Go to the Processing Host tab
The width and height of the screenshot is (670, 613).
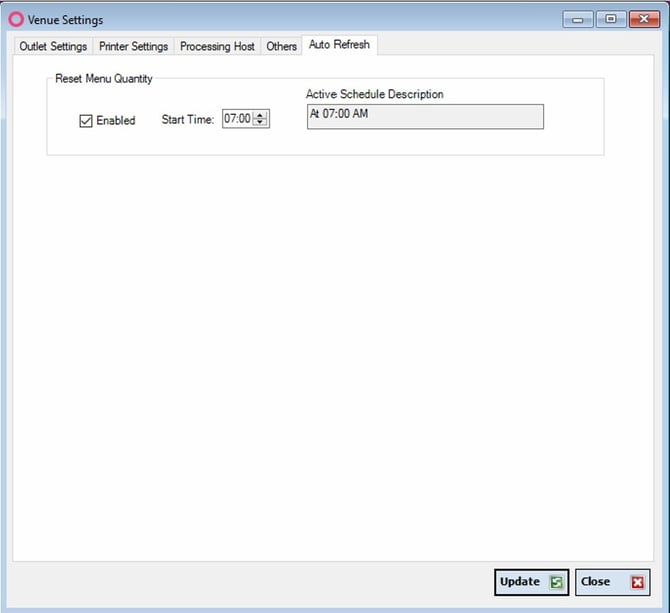tap(217, 46)
